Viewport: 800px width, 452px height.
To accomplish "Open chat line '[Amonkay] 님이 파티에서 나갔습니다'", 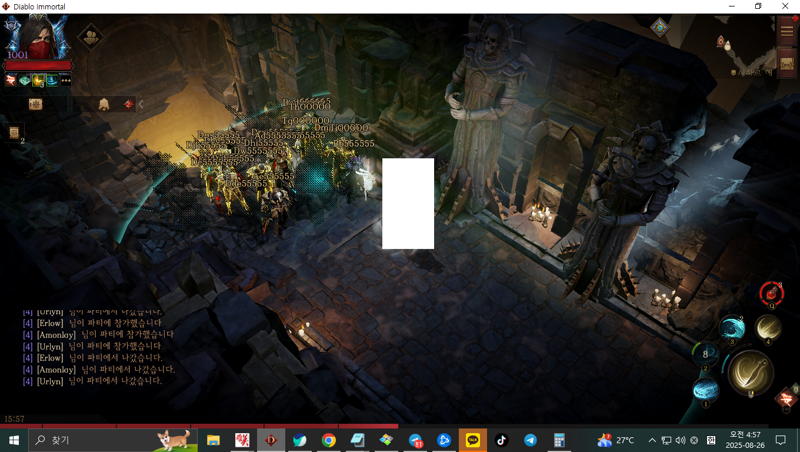I will click(98, 369).
